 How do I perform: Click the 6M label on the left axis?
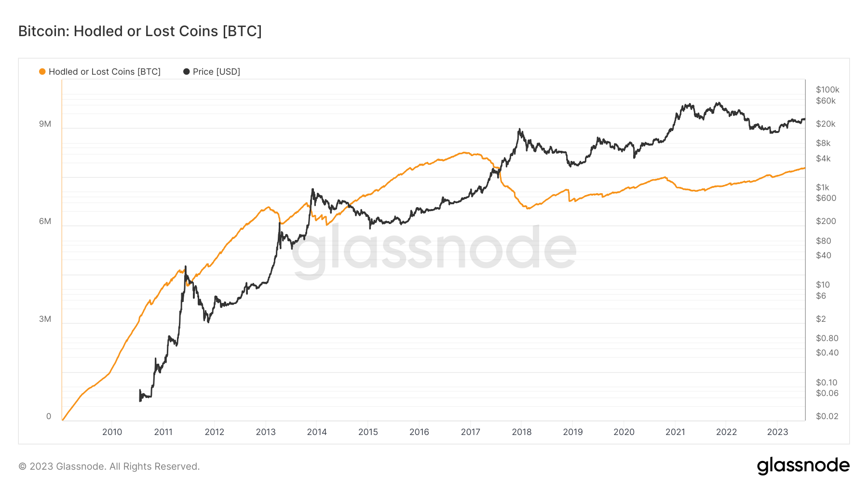[x=45, y=222]
